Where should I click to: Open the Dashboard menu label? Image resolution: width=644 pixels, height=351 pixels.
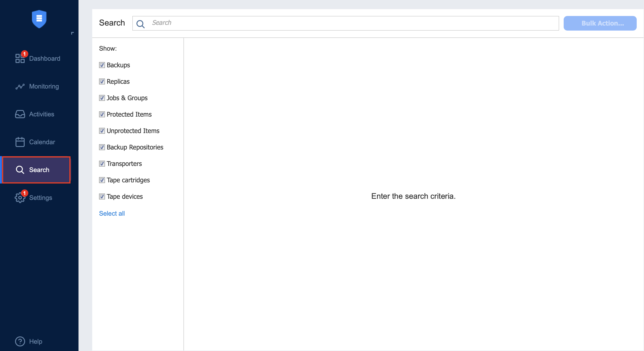point(45,58)
